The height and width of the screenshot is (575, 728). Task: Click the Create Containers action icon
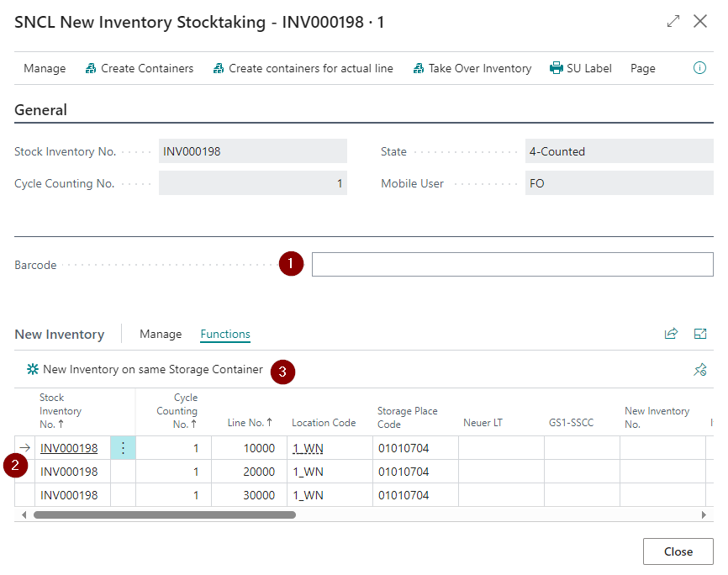91,69
